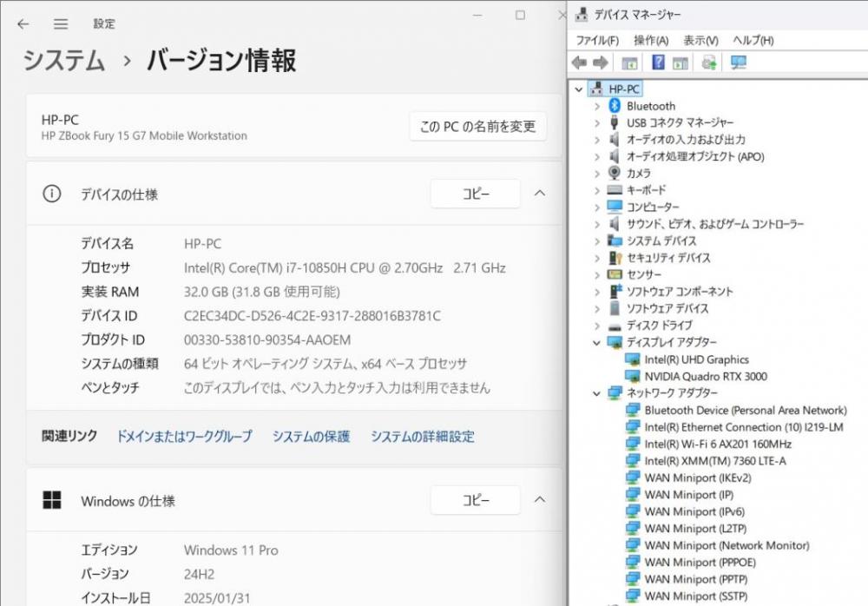Click the product ID value 00330-53810-90354-AAOEM
This screenshot has width=868, height=606.
267,339
